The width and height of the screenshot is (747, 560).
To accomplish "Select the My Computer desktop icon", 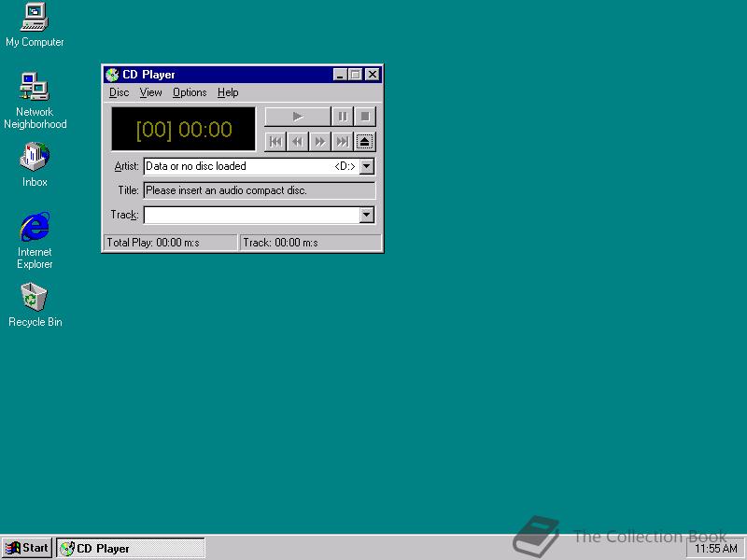I will pos(35,25).
